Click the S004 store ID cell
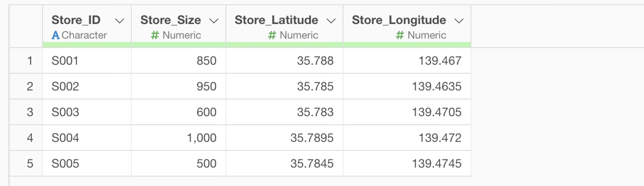The width and height of the screenshot is (644, 186). pos(65,138)
